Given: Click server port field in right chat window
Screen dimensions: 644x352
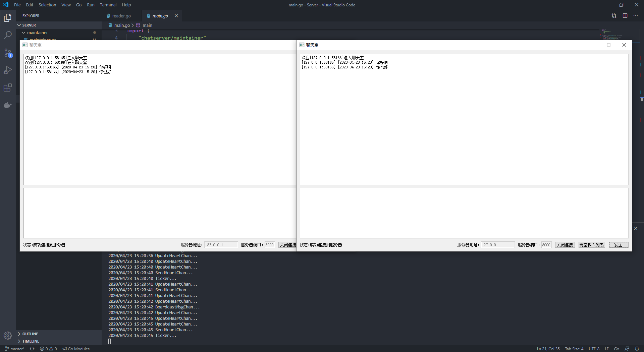Looking at the screenshot, I should coord(546,245).
